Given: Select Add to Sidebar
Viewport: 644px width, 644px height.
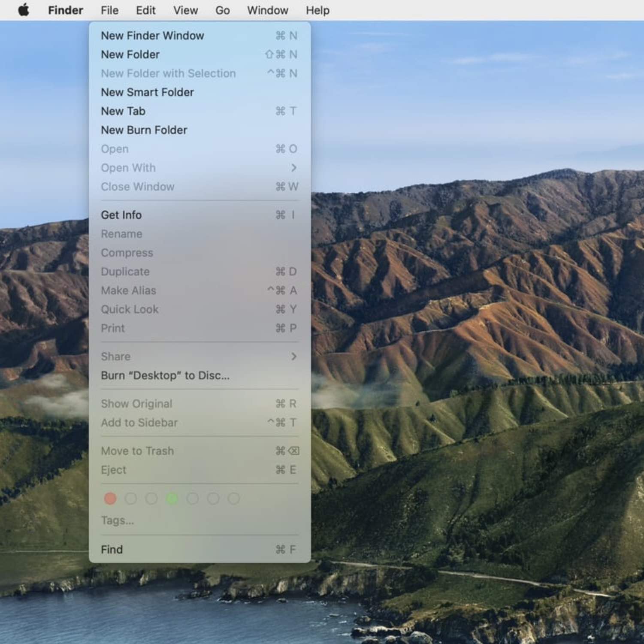Looking at the screenshot, I should coord(200,423).
